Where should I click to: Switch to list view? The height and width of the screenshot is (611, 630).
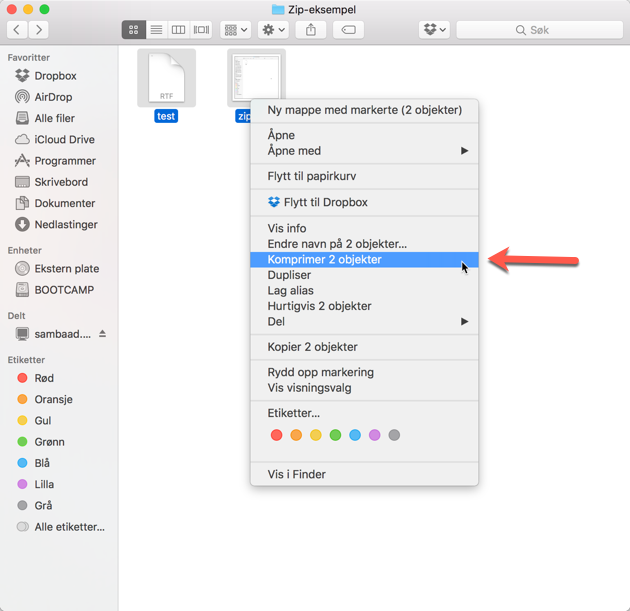point(156,30)
